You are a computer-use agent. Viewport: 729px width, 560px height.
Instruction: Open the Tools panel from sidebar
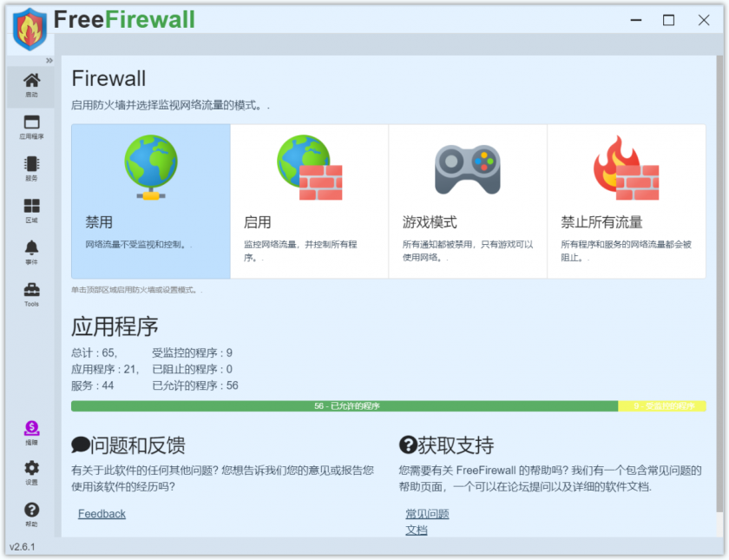click(x=31, y=291)
